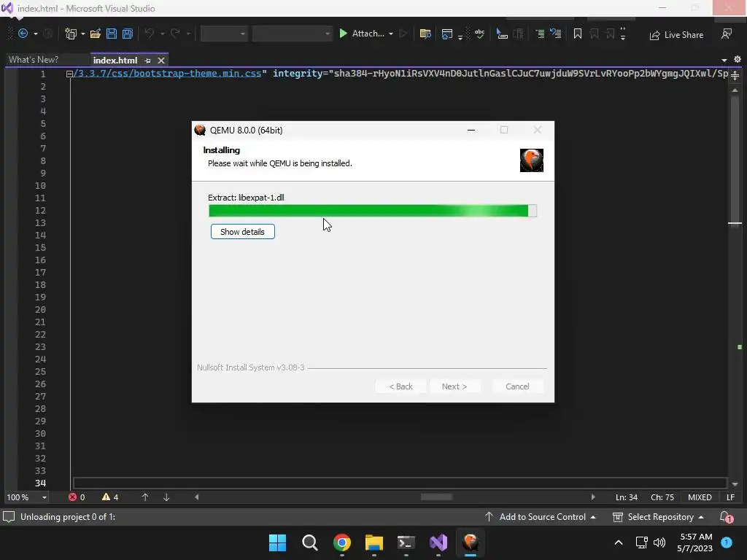Open the Windows Start menu
Screen dimensions: 747x560
(x=278, y=542)
